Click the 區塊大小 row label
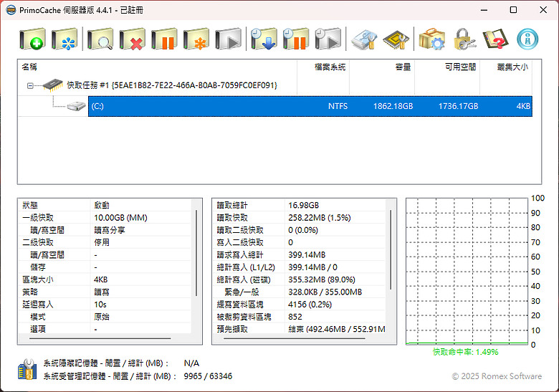The height and width of the screenshot is (392, 559). click(38, 279)
